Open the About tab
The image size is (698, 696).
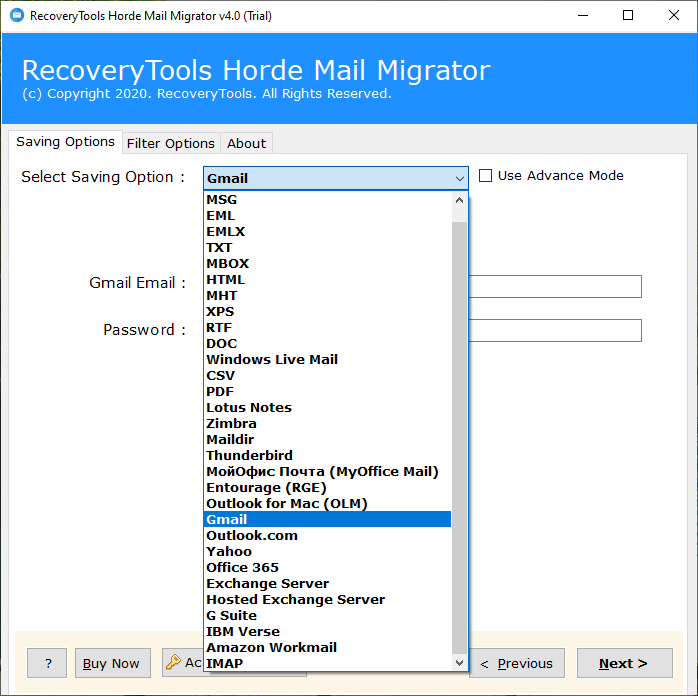[246, 143]
